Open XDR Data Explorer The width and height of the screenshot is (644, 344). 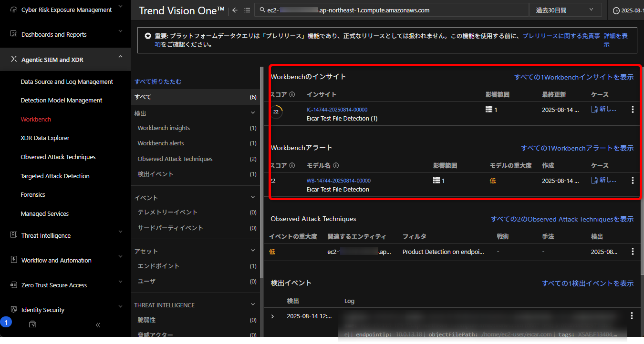coord(45,138)
